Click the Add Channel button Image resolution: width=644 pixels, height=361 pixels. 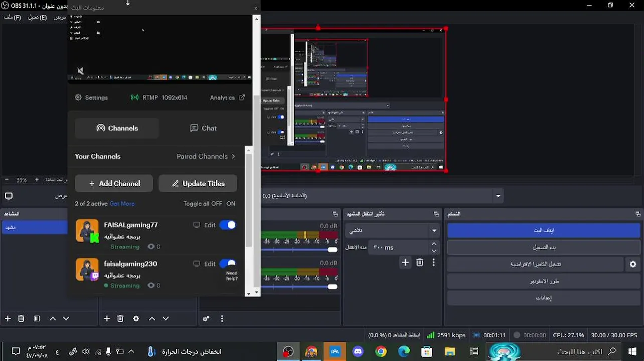114,184
